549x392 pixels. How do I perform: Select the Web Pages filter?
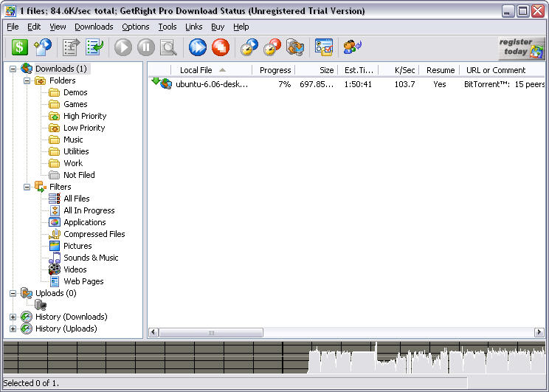coord(83,281)
